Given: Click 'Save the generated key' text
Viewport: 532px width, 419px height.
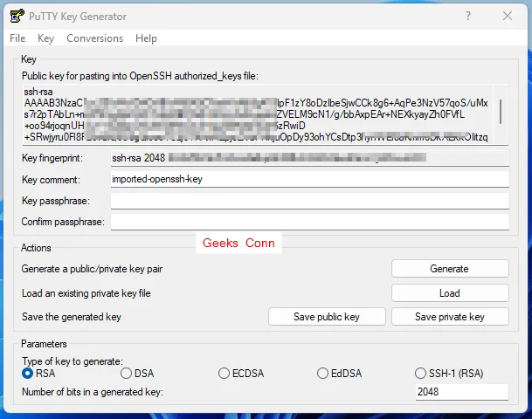Looking at the screenshot, I should tap(72, 317).
